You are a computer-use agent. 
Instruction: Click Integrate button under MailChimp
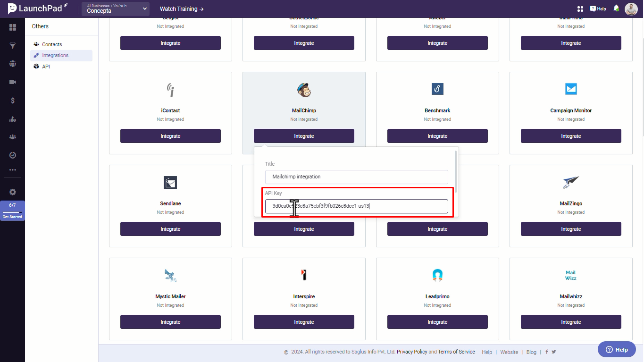pos(304,136)
